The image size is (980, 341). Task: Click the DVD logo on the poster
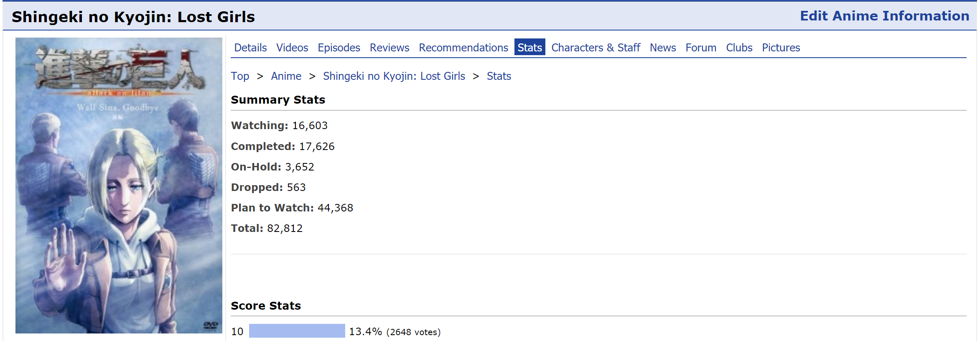point(211,326)
